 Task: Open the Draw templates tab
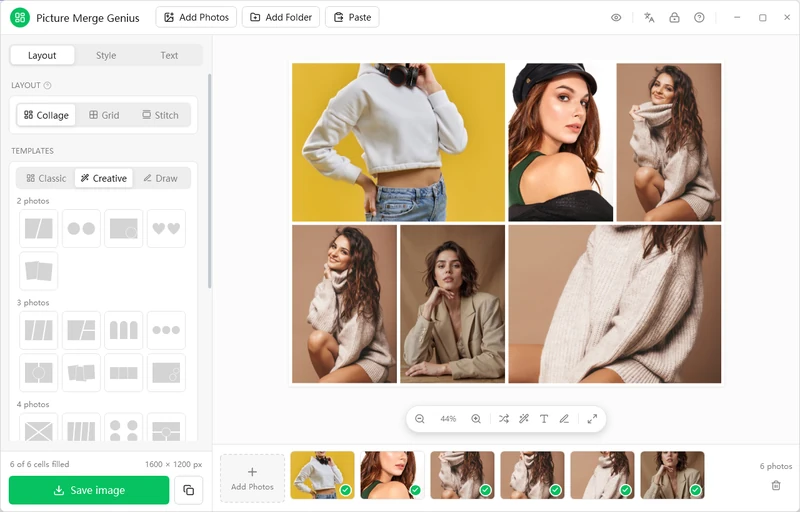coord(161,178)
